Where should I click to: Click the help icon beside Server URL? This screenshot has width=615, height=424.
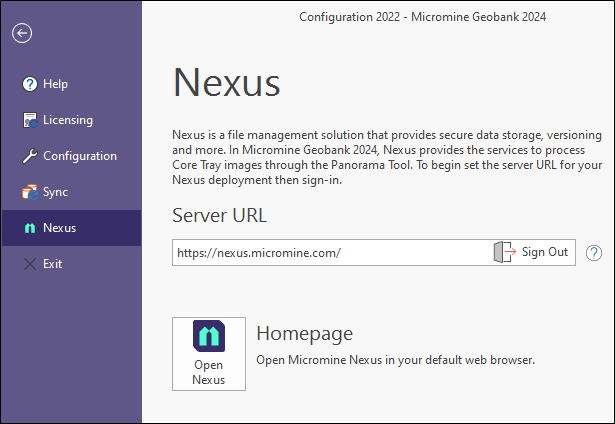pyautogui.click(x=594, y=253)
